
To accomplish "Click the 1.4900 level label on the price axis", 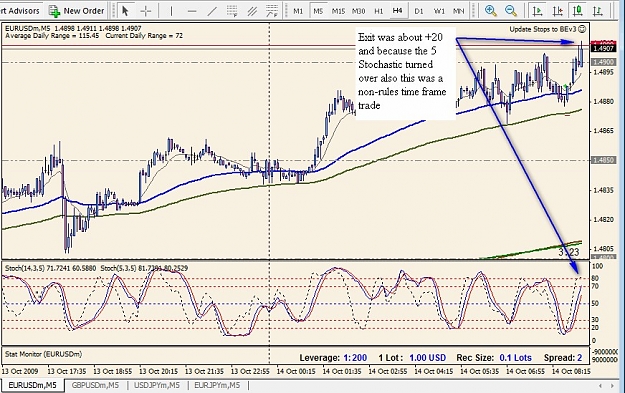I will [603, 62].
